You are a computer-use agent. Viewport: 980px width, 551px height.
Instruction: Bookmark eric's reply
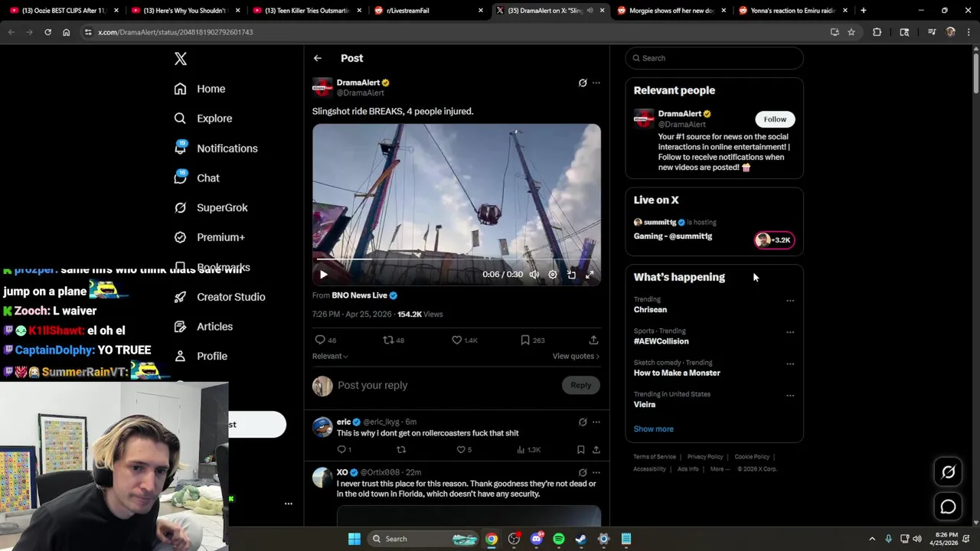580,450
